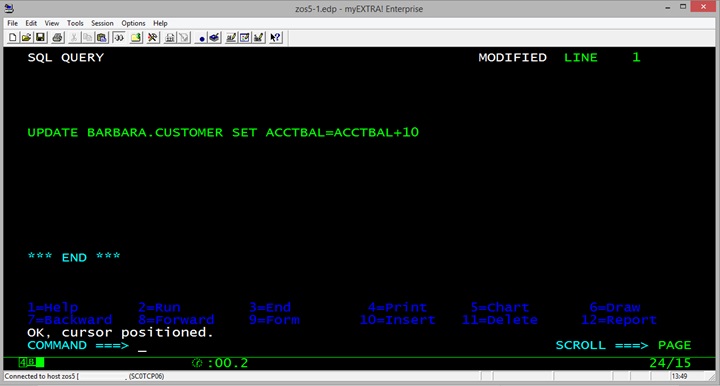720x386 pixels.
Task: Click the greyed-out icon before the record dot
Action: (184, 38)
